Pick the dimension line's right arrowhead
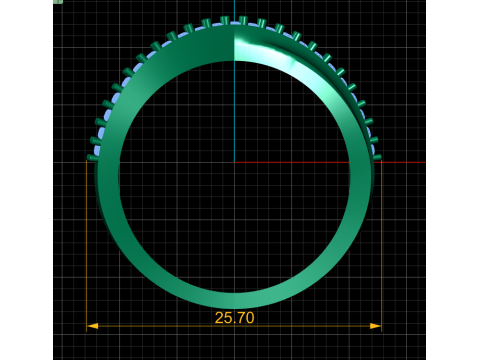 (x=375, y=326)
